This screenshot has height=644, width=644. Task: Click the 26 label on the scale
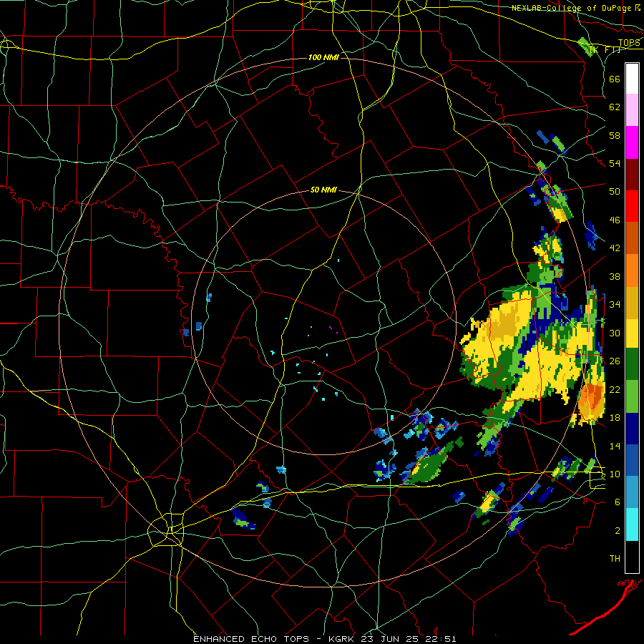click(615, 361)
